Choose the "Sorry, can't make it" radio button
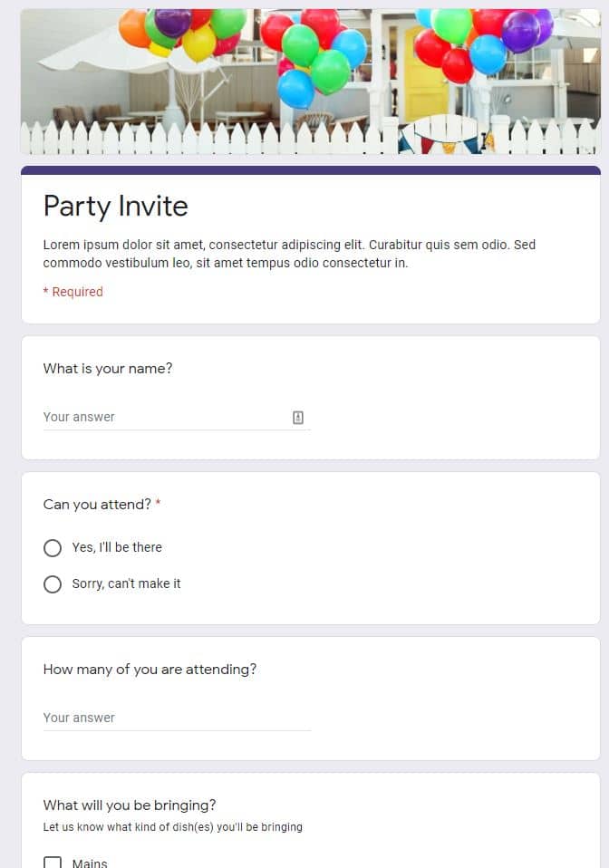This screenshot has height=868, width=609. [x=53, y=584]
